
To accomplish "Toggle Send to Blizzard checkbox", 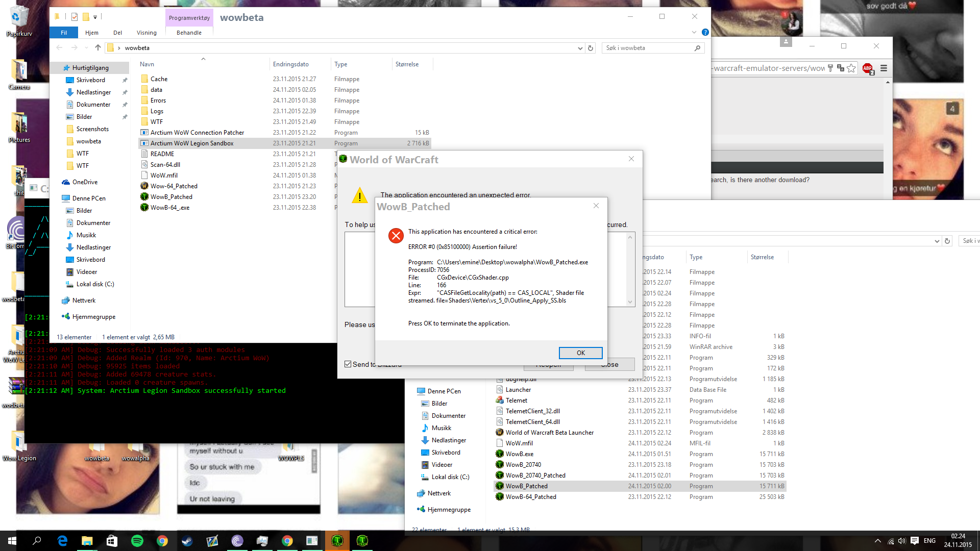I will 348,364.
